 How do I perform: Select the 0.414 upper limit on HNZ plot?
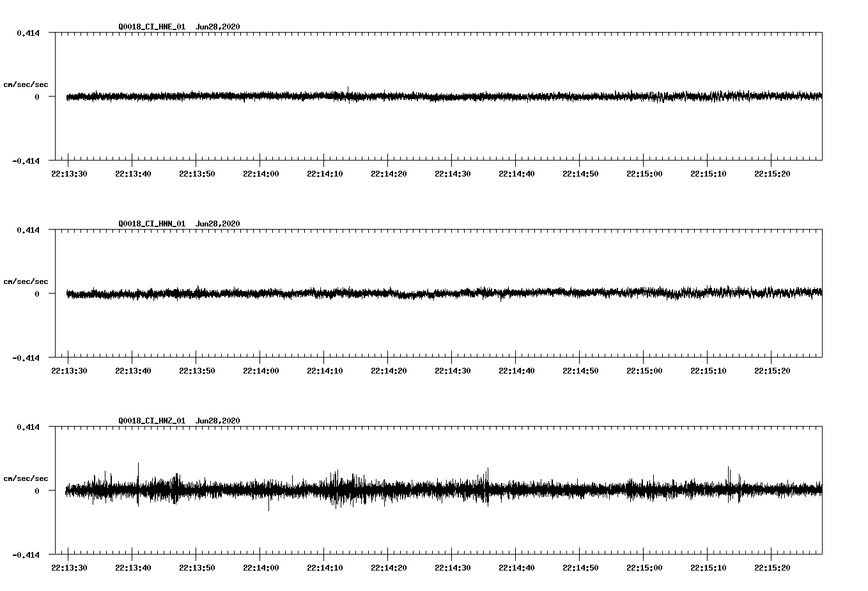28,427
